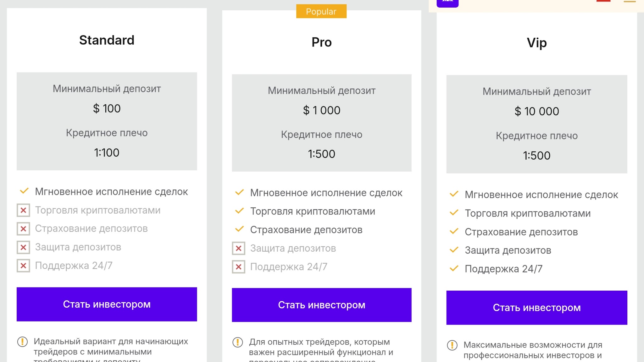The width and height of the screenshot is (644, 362).
Task: Click Standard's X box for Страхование депозитов
Action: click(x=23, y=229)
